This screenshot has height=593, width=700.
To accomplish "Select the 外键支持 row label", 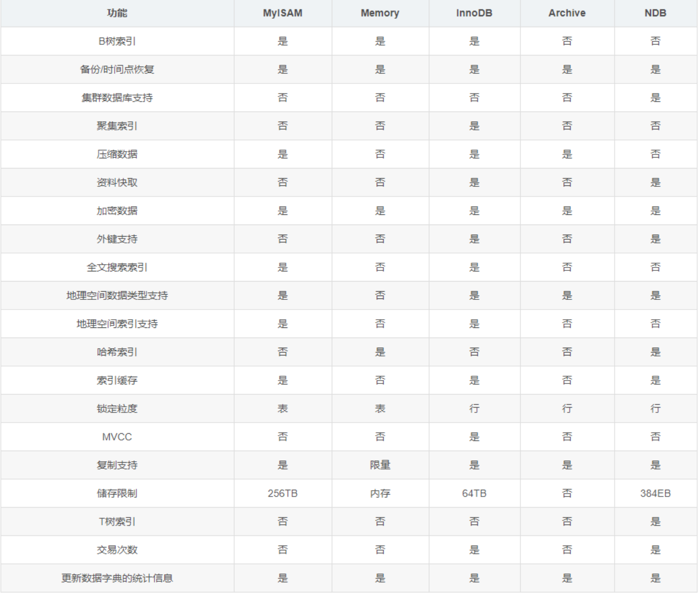I will (117, 239).
